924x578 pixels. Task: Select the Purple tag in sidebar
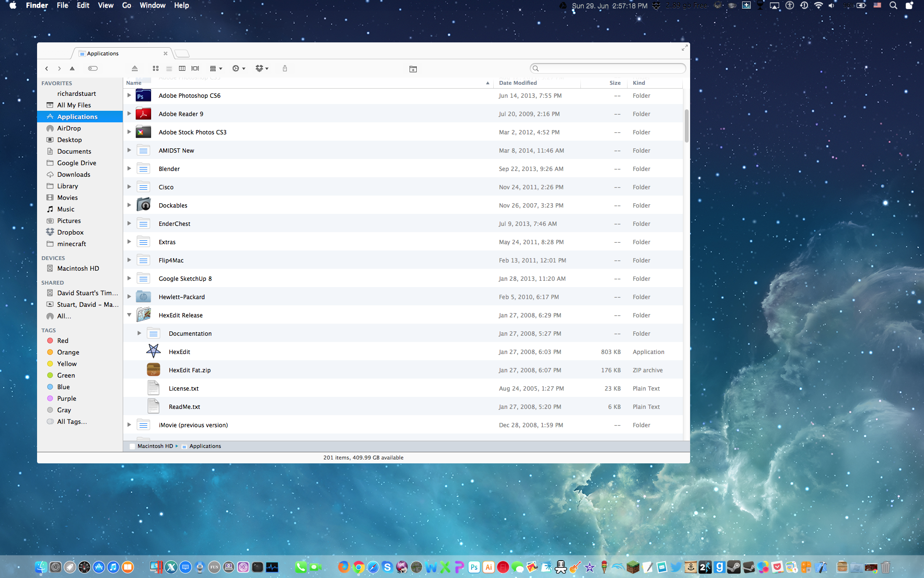point(66,398)
